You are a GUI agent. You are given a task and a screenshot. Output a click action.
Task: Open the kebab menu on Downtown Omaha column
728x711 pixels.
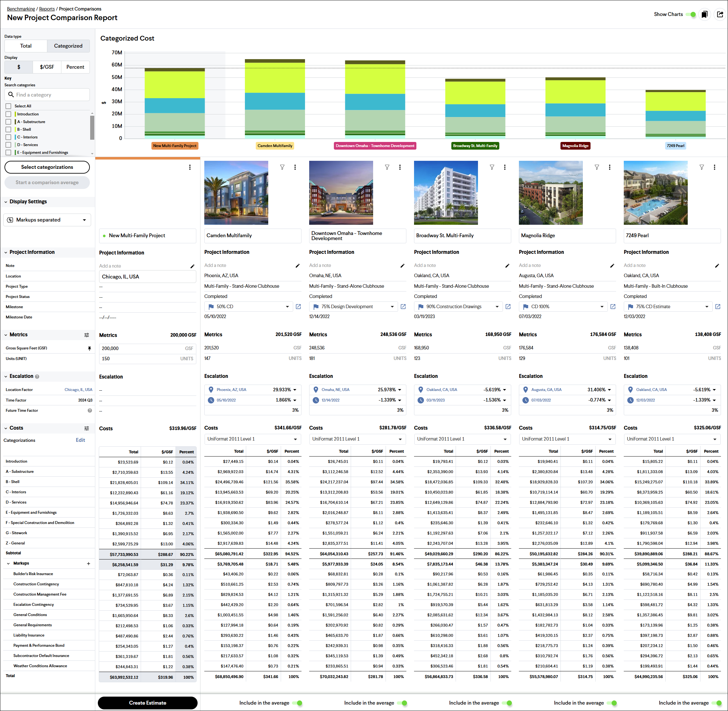[400, 167]
